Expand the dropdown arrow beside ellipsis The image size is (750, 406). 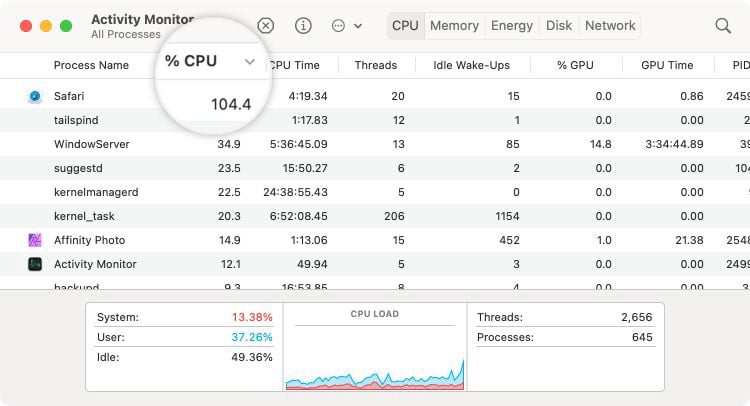click(358, 26)
